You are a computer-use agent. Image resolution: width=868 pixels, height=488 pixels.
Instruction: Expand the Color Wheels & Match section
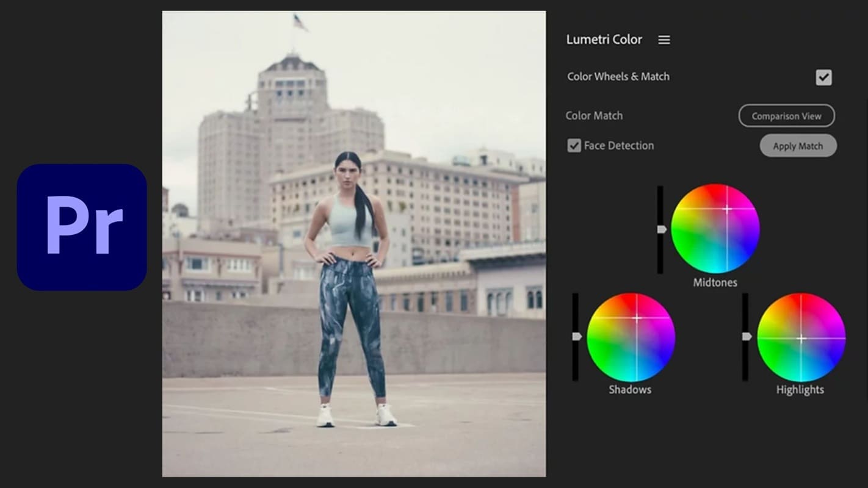(618, 77)
